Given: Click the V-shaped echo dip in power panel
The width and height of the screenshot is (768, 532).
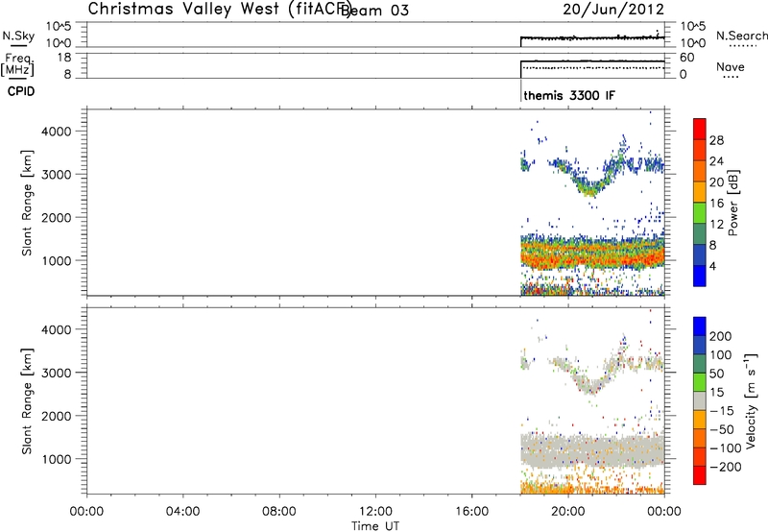Looking at the screenshot, I should point(591,188).
